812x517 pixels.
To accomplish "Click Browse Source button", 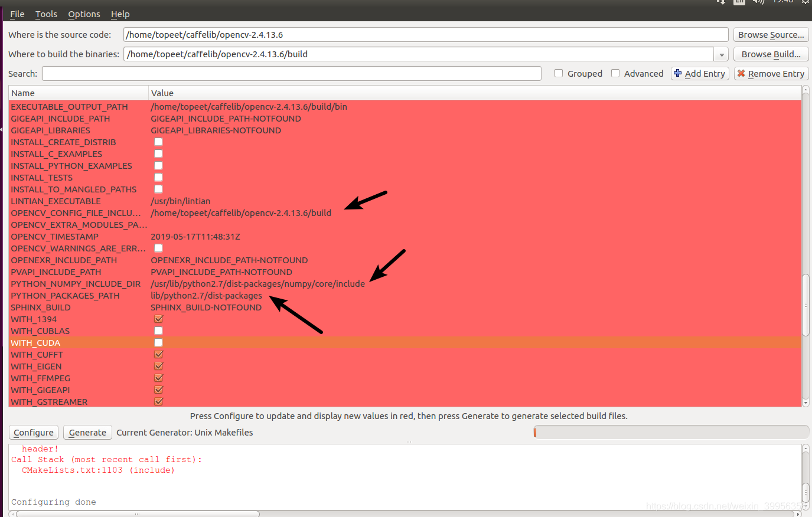I will point(771,35).
